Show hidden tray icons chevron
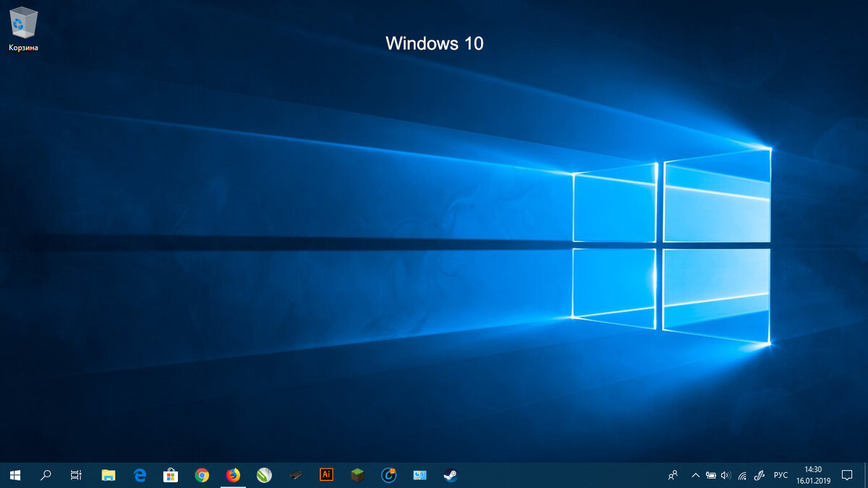This screenshot has width=868, height=488. (x=696, y=475)
